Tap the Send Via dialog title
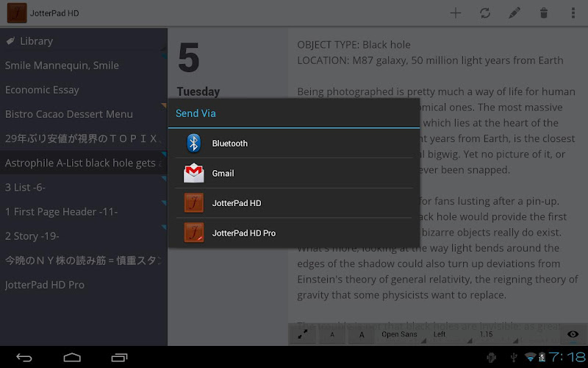This screenshot has height=368, width=588. click(x=196, y=113)
